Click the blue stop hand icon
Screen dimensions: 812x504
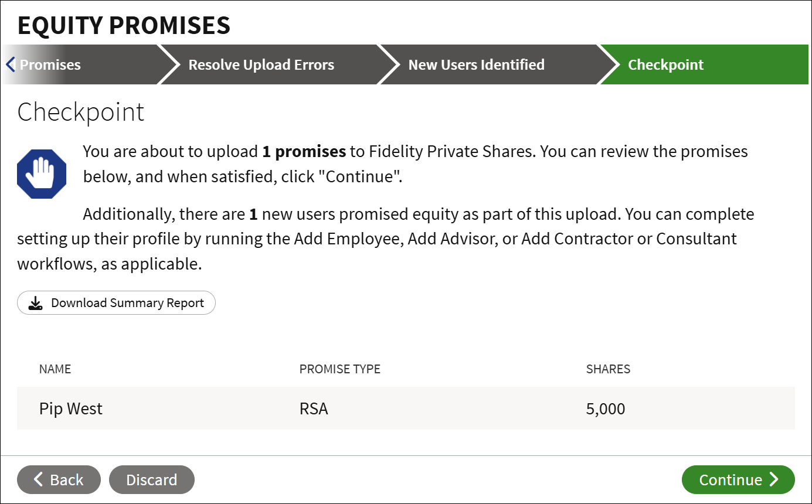(42, 174)
